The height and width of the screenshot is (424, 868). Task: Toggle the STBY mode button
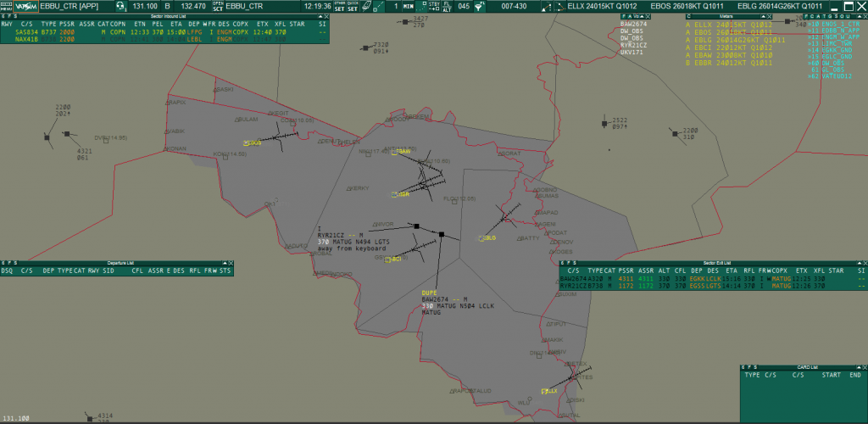434,6
